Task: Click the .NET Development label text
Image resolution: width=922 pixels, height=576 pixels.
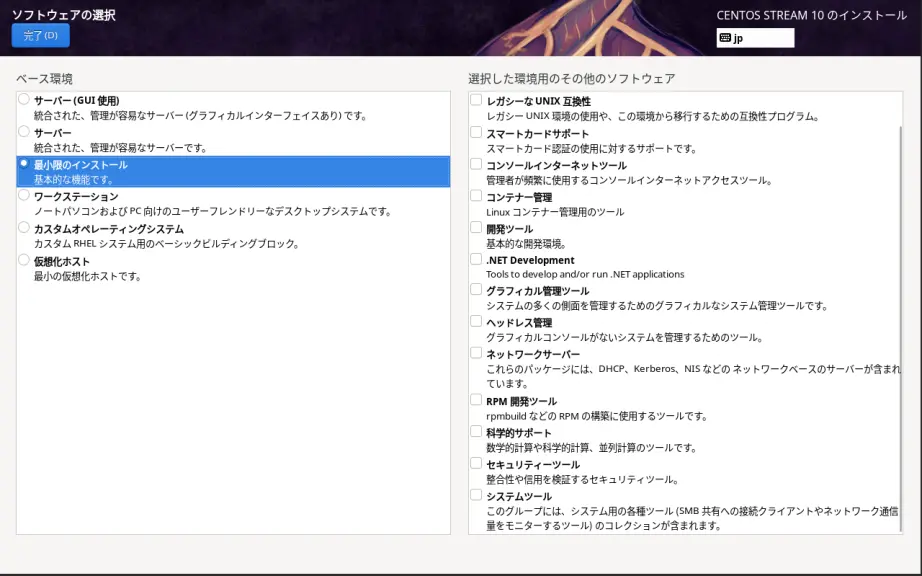Action: [530, 260]
